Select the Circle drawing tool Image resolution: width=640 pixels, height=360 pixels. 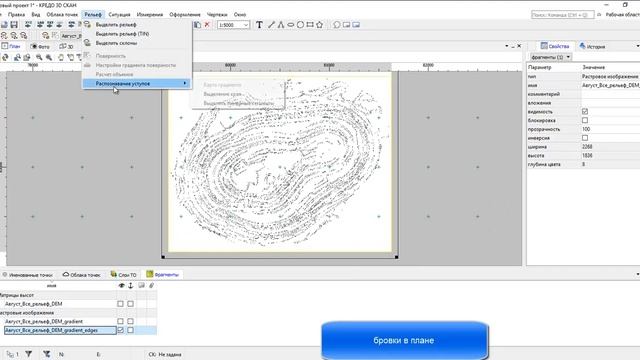coord(300,25)
